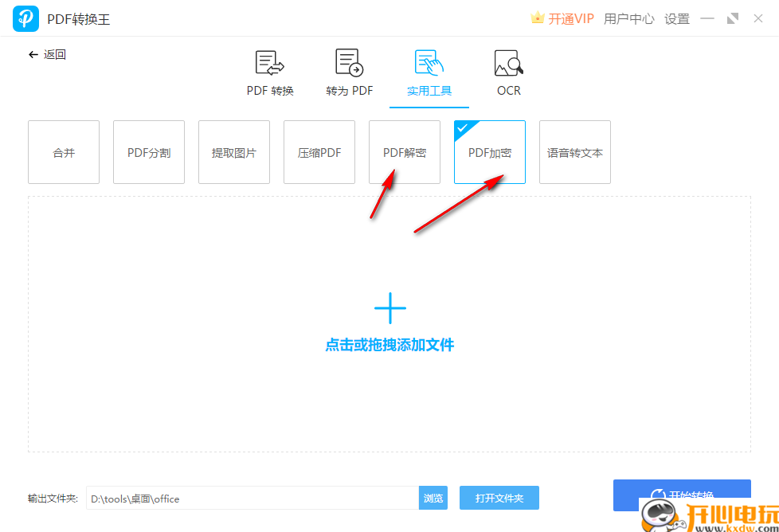The height and width of the screenshot is (532, 779).
Task: Click the PDF转换王 app logo
Action: (x=25, y=18)
